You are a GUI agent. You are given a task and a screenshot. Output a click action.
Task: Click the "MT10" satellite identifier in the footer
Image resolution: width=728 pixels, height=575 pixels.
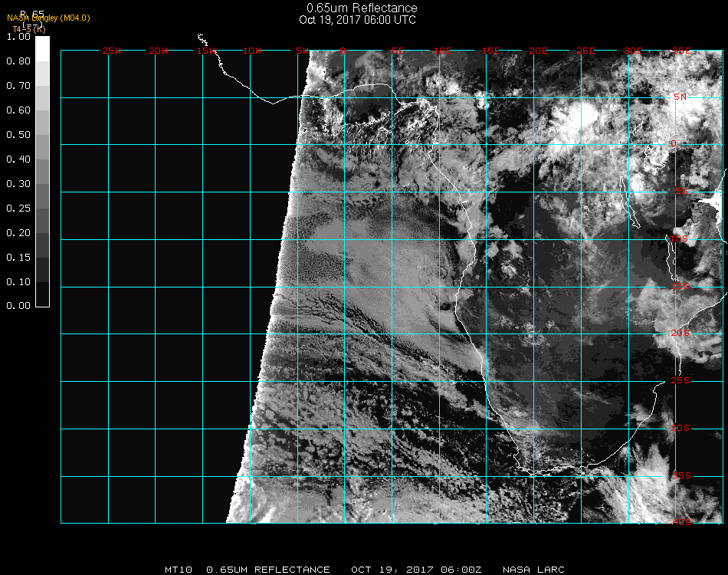pos(178,570)
